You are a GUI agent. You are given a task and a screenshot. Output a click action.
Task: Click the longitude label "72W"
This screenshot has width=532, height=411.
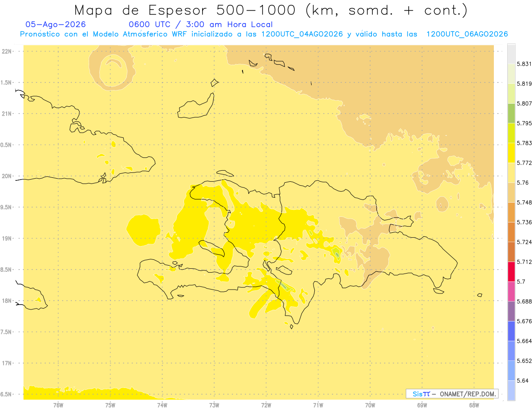click(266, 405)
